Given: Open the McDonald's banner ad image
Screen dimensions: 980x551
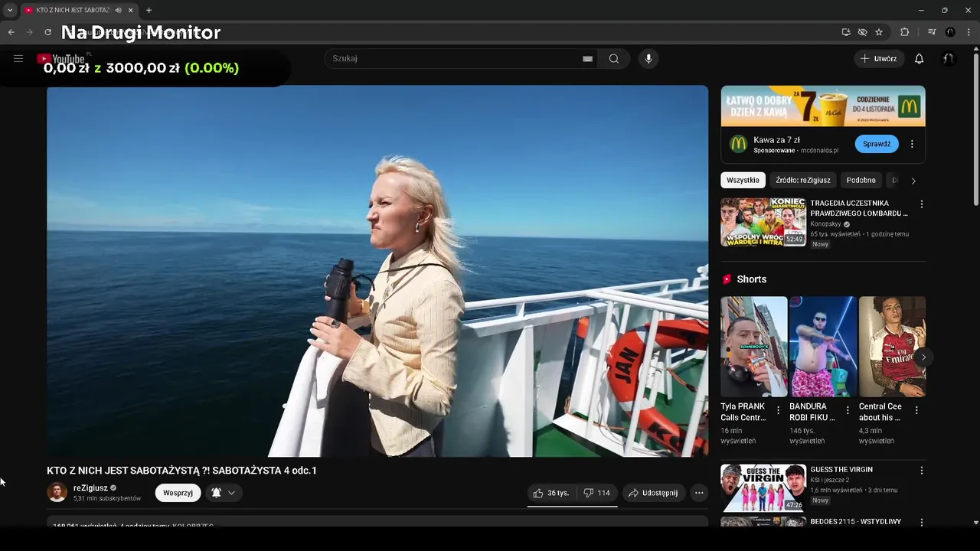Looking at the screenshot, I should [x=823, y=106].
